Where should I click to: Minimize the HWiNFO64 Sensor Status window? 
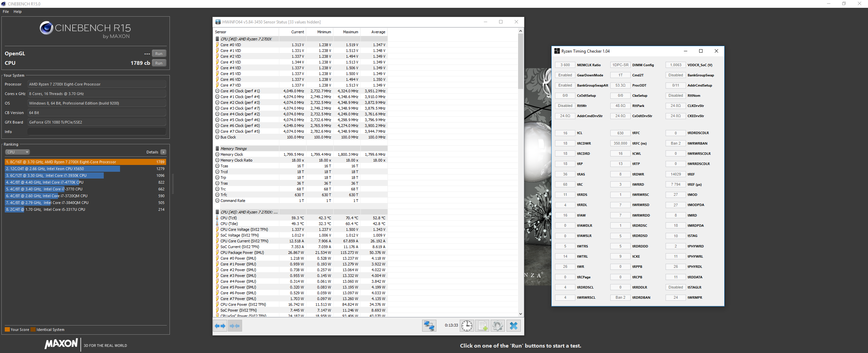(486, 22)
